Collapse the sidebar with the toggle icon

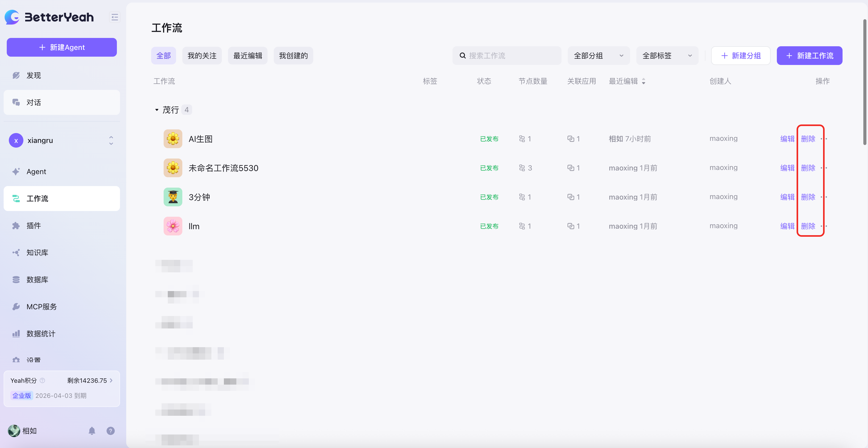coord(115,17)
